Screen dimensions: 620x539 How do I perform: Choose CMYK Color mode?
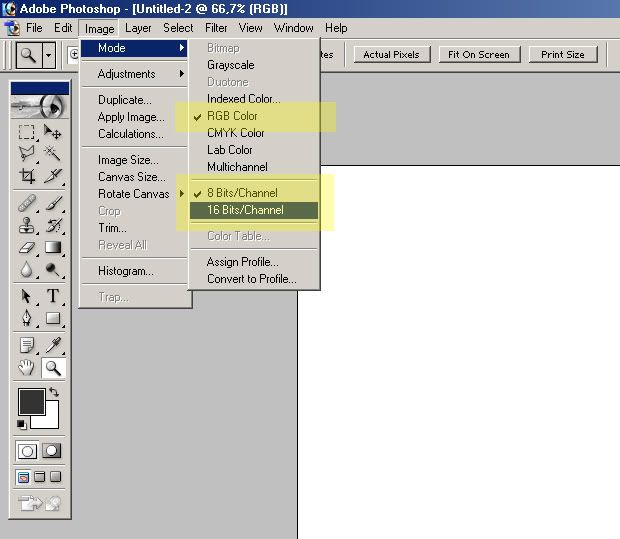[253, 133]
